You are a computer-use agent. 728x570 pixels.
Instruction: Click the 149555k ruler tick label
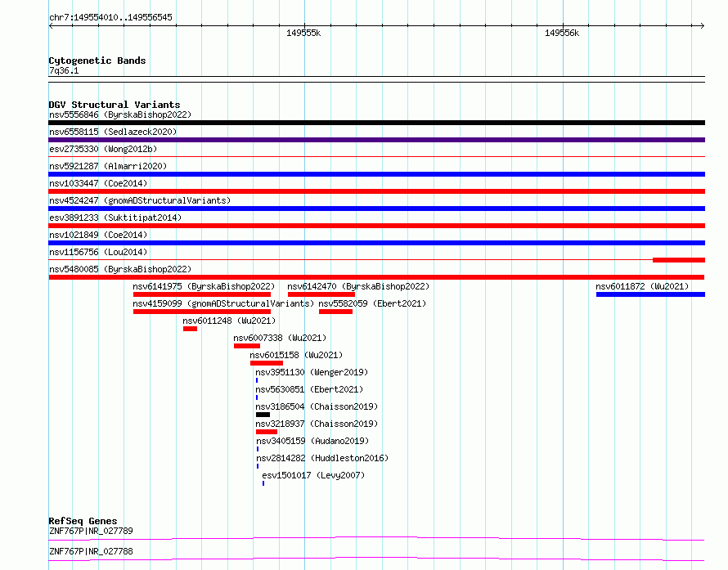(x=303, y=33)
